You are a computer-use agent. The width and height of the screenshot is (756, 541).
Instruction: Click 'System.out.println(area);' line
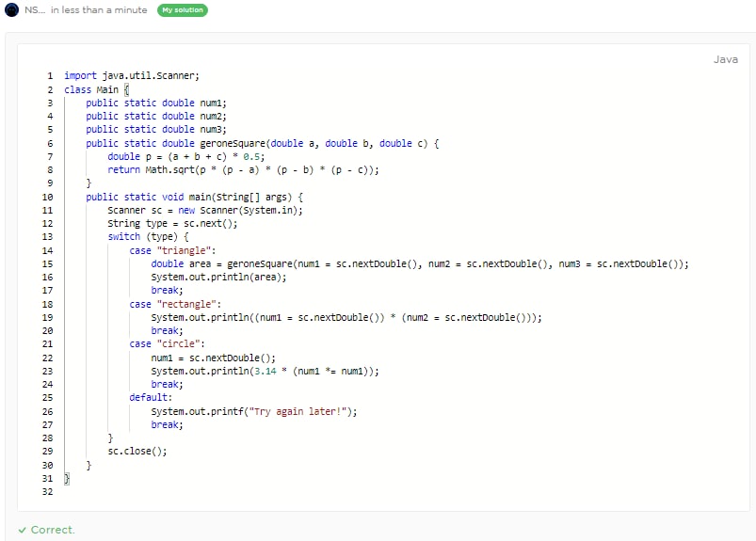(x=218, y=277)
